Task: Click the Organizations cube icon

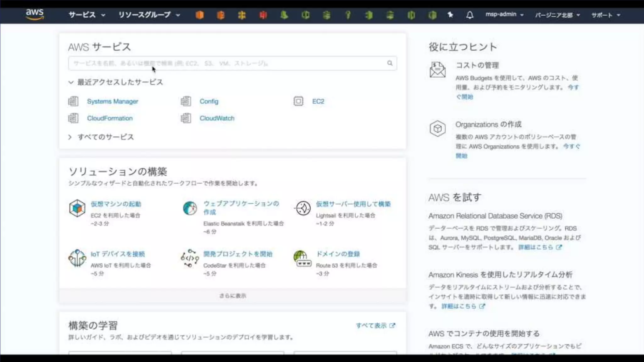Action: (x=437, y=128)
